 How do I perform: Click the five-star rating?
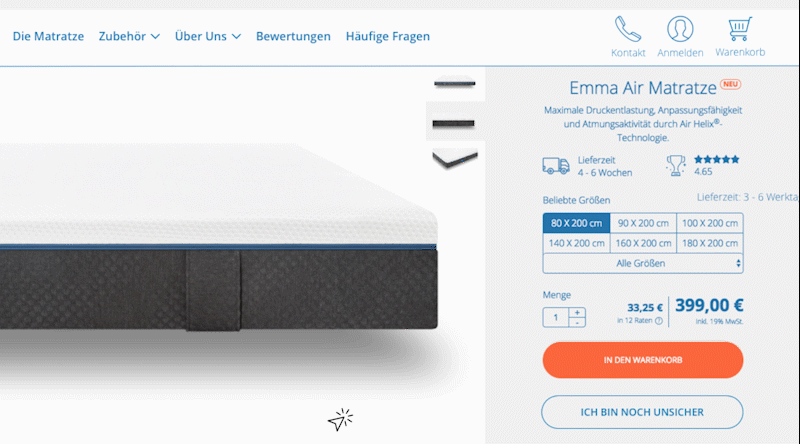pyautogui.click(x=716, y=159)
